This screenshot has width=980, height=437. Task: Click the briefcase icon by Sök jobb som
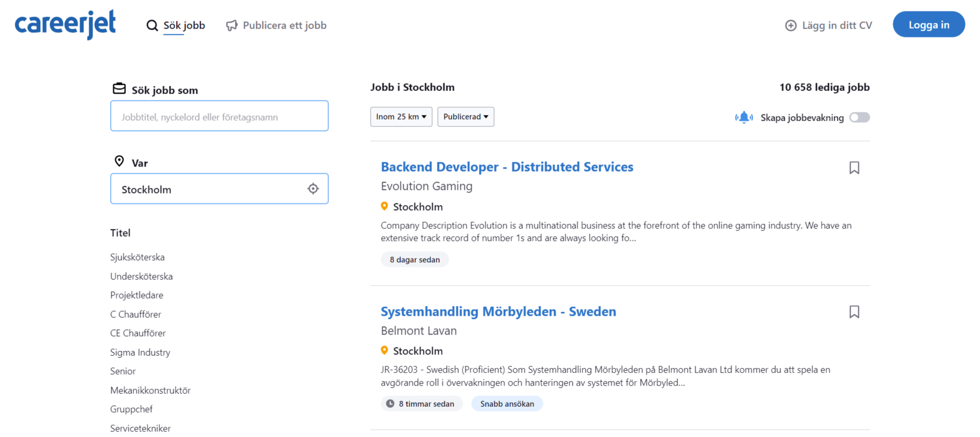pyautogui.click(x=119, y=88)
